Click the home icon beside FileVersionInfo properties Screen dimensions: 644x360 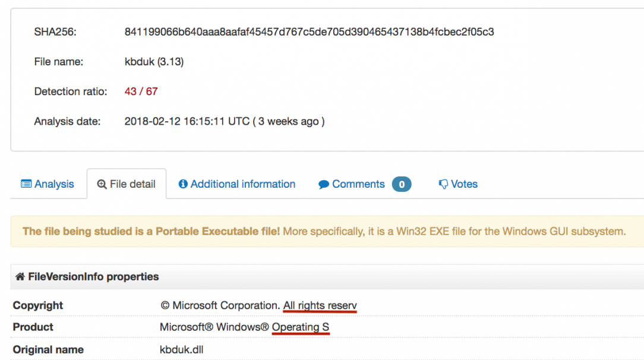pyautogui.click(x=20, y=277)
